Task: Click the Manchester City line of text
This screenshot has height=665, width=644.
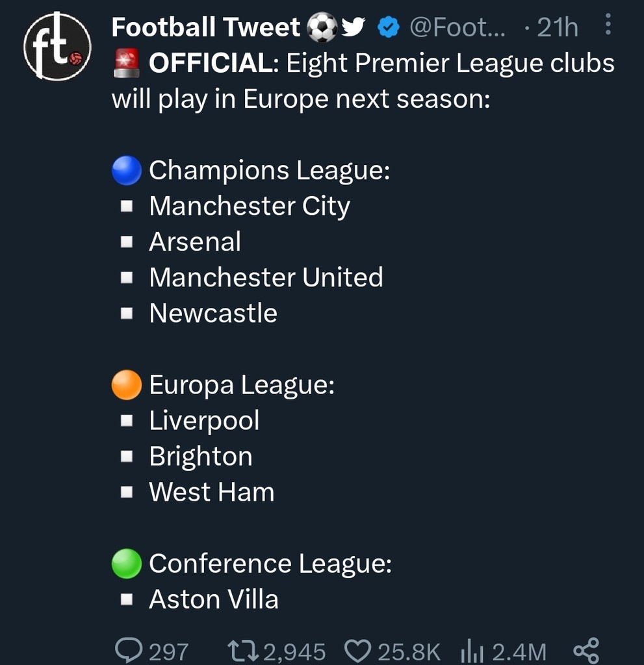Action: 250,206
